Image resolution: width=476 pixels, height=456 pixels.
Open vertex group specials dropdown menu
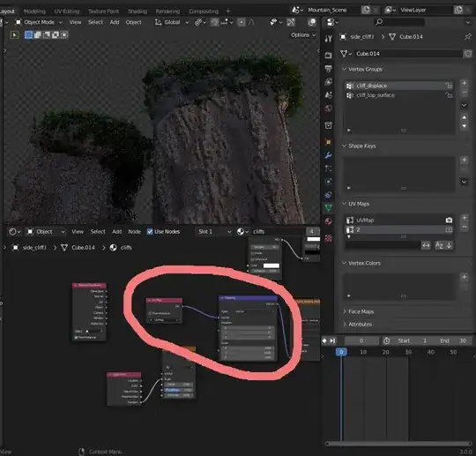click(465, 105)
